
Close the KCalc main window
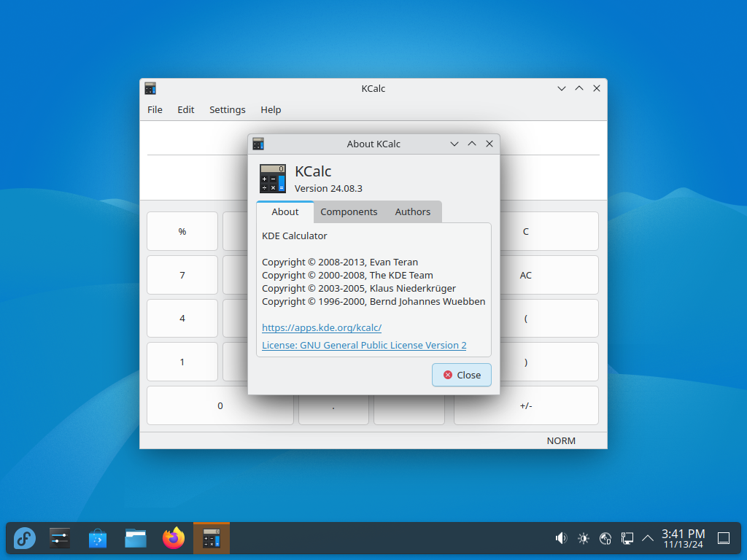pyautogui.click(x=597, y=88)
